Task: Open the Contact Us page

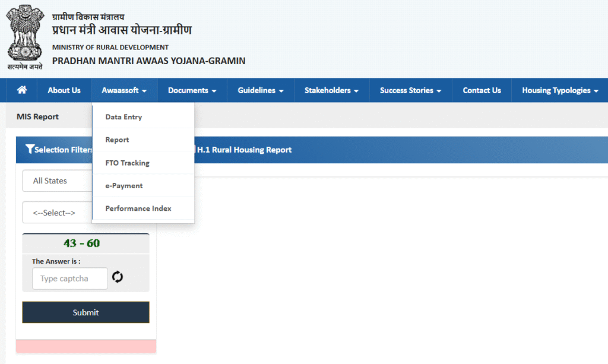Action: click(482, 90)
